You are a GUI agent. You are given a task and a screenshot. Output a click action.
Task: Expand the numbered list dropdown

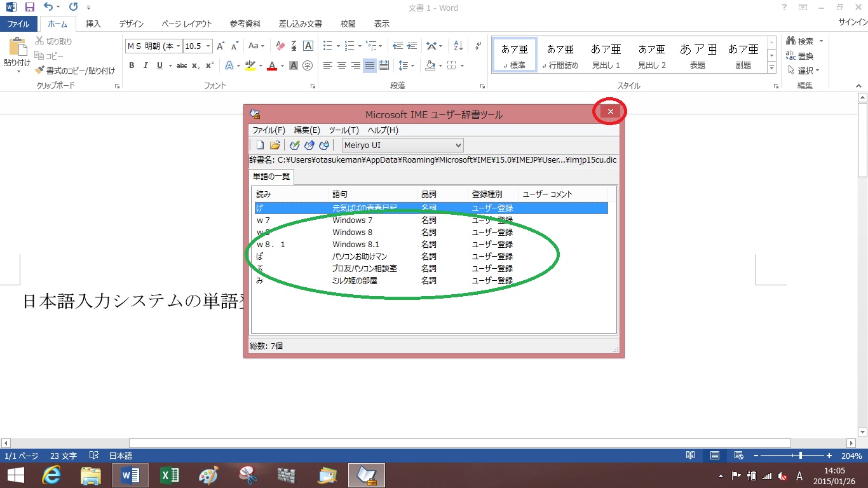click(360, 46)
